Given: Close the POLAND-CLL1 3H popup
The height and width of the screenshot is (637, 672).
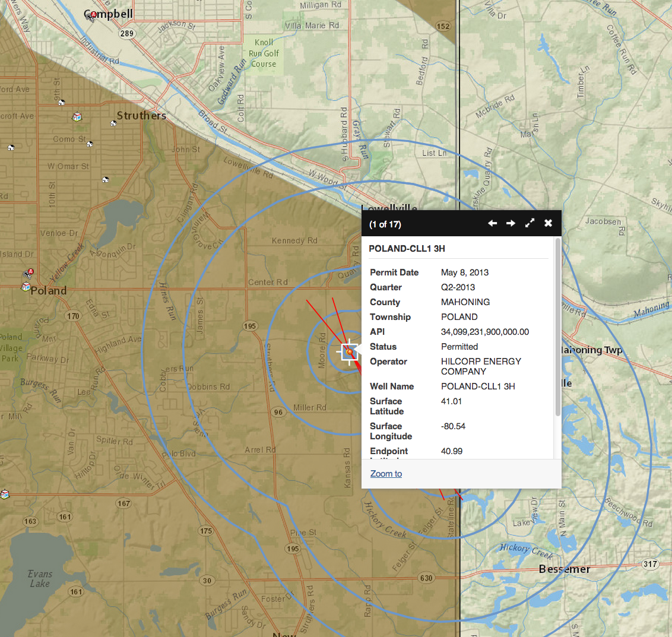Looking at the screenshot, I should tap(548, 223).
